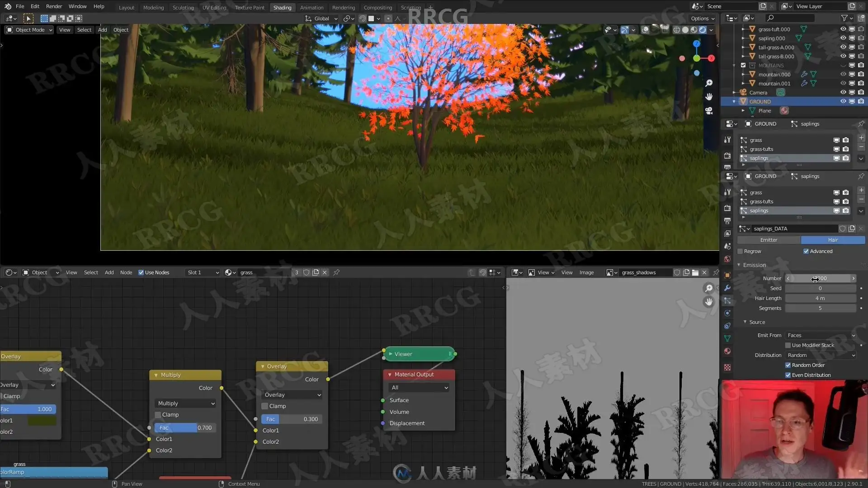
Task: Hide grass-tuft.000 with its eye icon
Action: (843, 29)
